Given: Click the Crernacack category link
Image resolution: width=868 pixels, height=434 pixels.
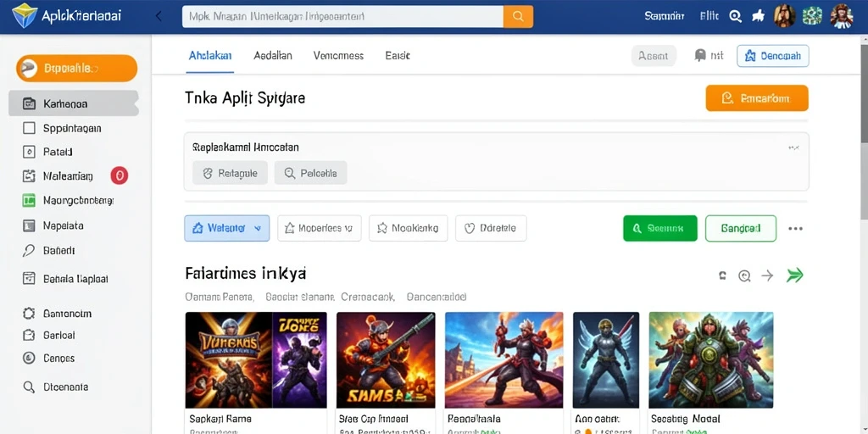Looking at the screenshot, I should (368, 297).
